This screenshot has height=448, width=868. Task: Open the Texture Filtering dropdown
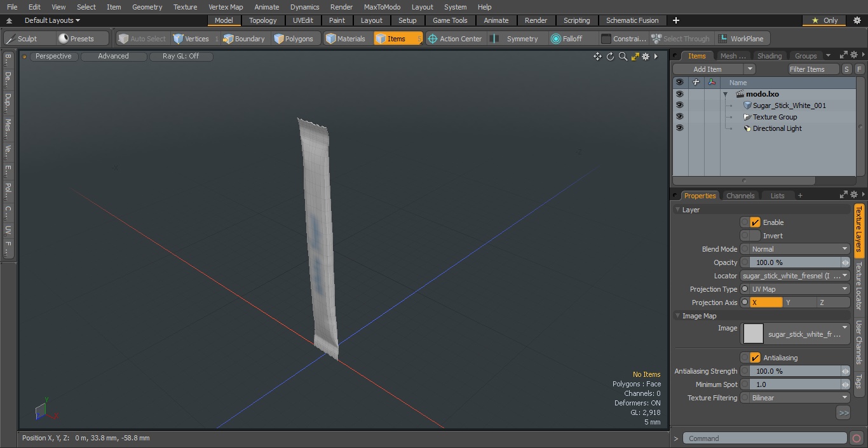click(799, 398)
